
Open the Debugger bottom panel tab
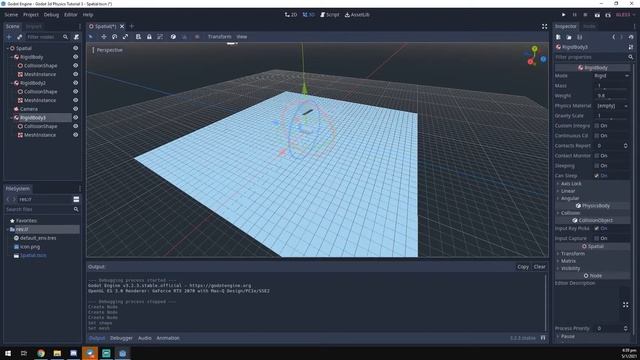(x=121, y=338)
